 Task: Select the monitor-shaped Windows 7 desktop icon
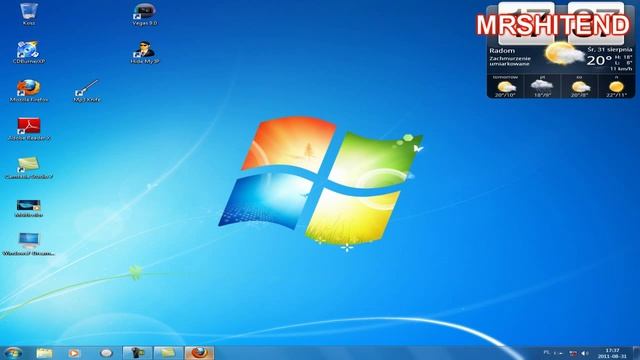click(x=29, y=244)
